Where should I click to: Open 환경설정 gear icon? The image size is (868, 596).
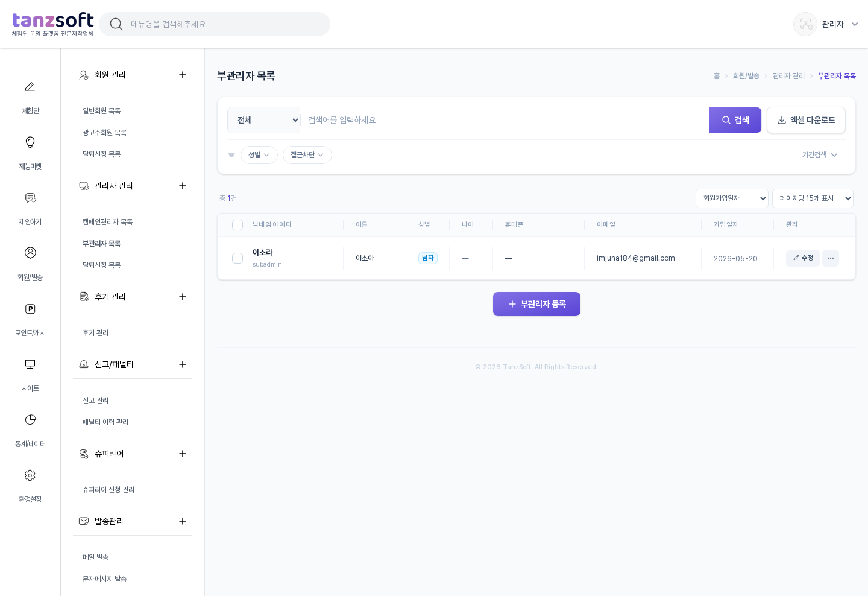tap(30, 475)
